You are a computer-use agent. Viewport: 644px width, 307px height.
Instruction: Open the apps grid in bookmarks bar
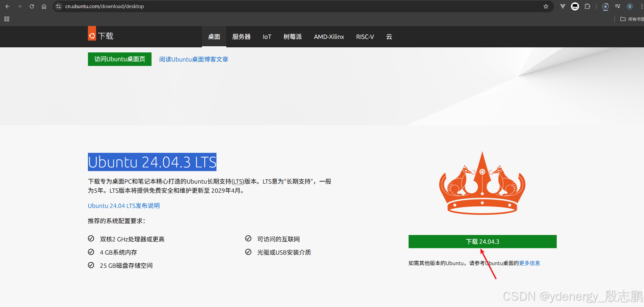pos(7,19)
